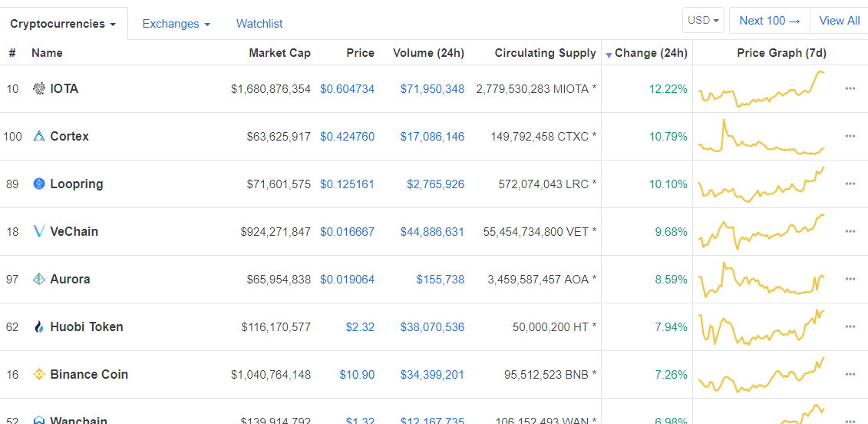
Task: Click Binance Coin volume $34,399,201
Action: point(432,375)
